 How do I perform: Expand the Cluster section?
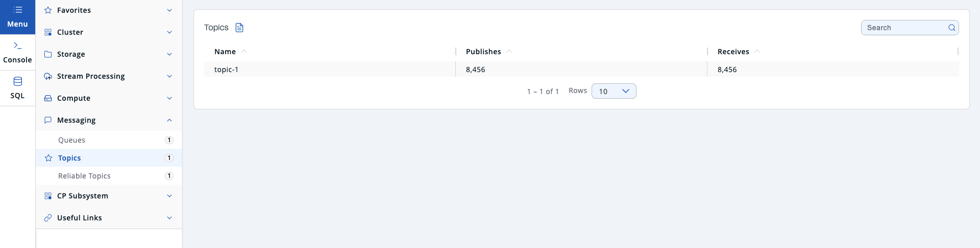(x=169, y=32)
